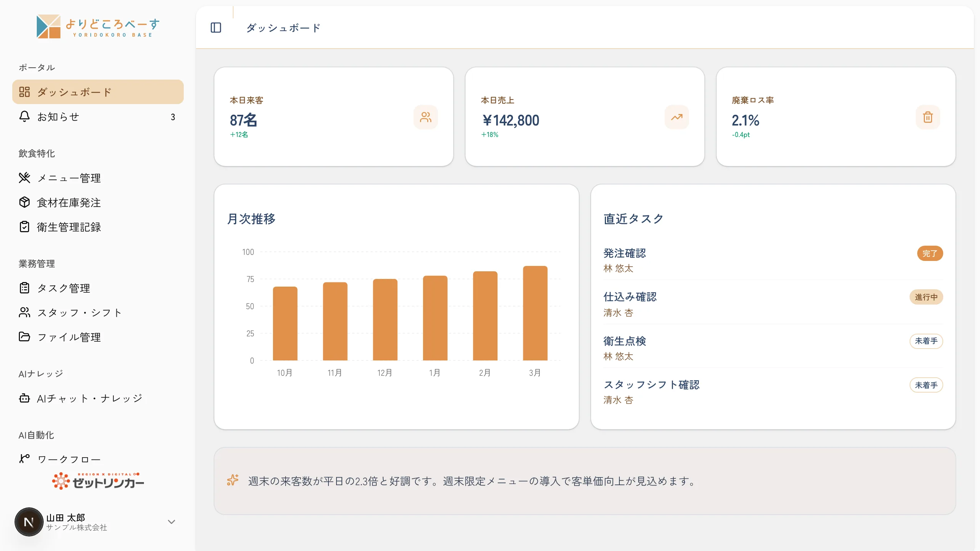
Task: Click the trend arrow icon on 本日売上 card
Action: point(677,117)
